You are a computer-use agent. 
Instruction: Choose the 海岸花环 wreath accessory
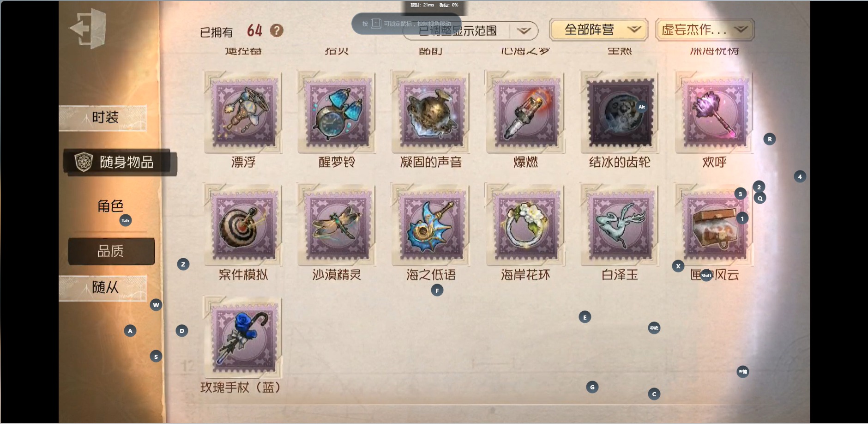click(525, 225)
